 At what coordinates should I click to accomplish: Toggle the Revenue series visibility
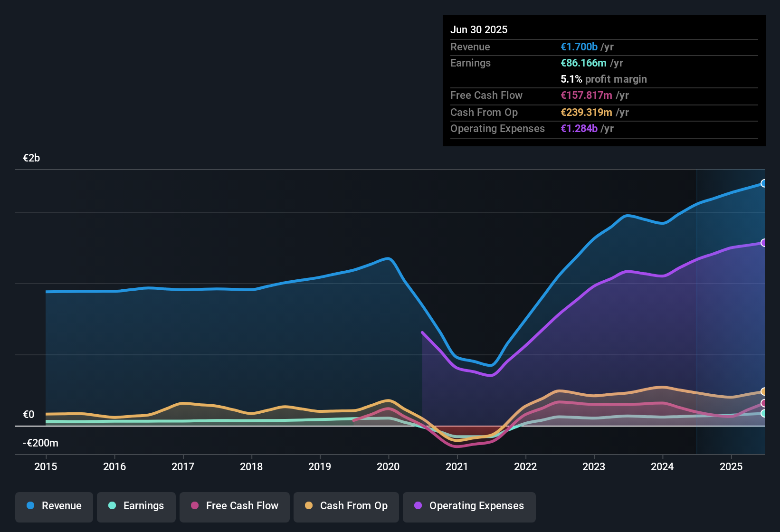pos(54,506)
